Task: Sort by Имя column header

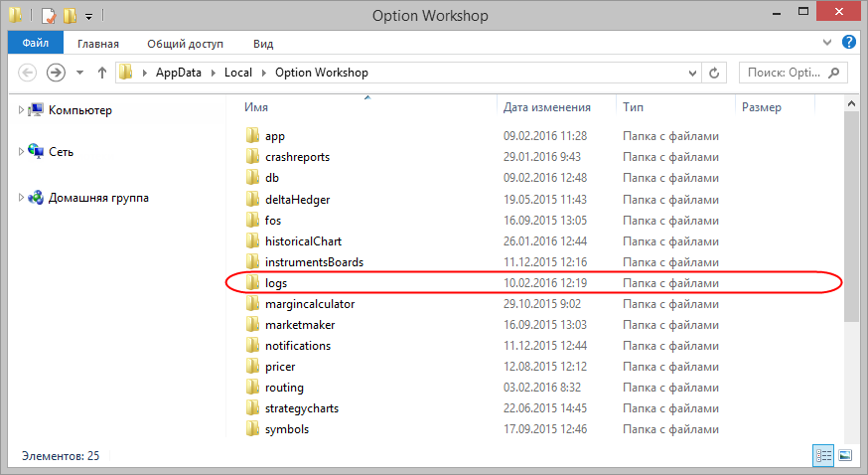Action: click(256, 107)
